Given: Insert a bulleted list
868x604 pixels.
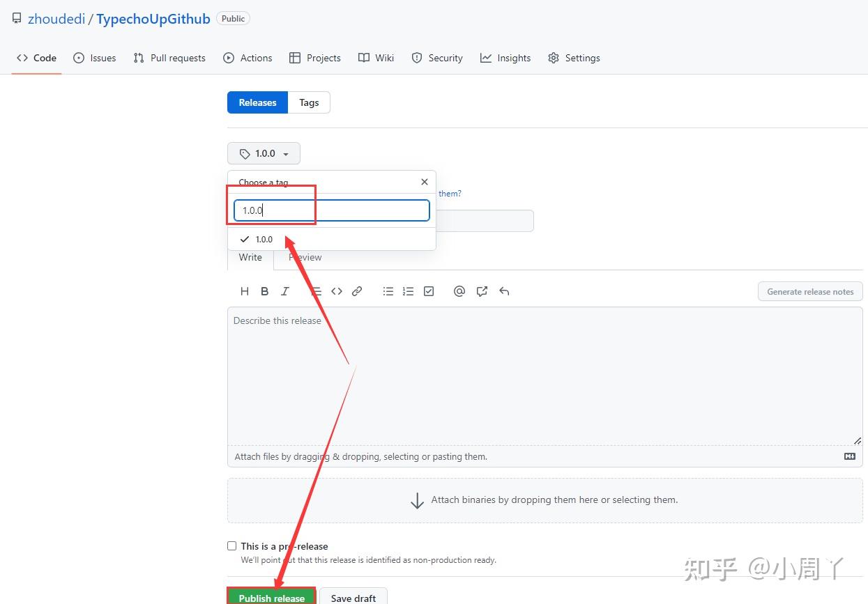Looking at the screenshot, I should point(388,291).
